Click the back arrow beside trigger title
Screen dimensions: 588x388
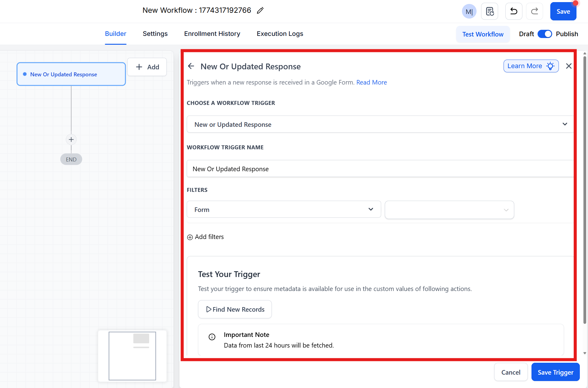(x=191, y=66)
